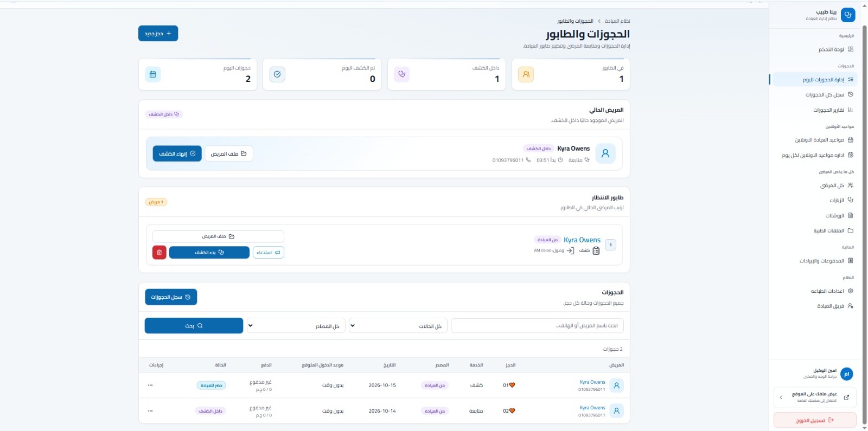Open ملف المريض in the waiting queue card

coord(218,236)
